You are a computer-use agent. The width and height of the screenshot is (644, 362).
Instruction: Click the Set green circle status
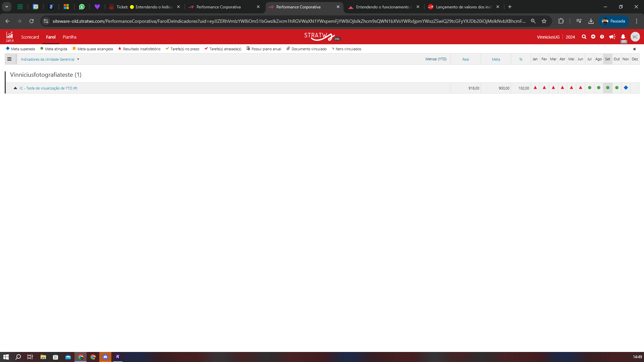pyautogui.click(x=608, y=88)
